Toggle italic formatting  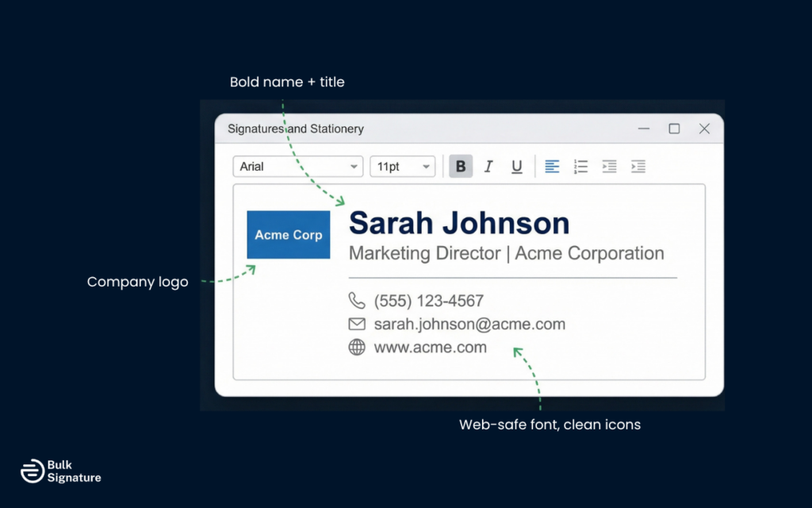click(x=488, y=166)
